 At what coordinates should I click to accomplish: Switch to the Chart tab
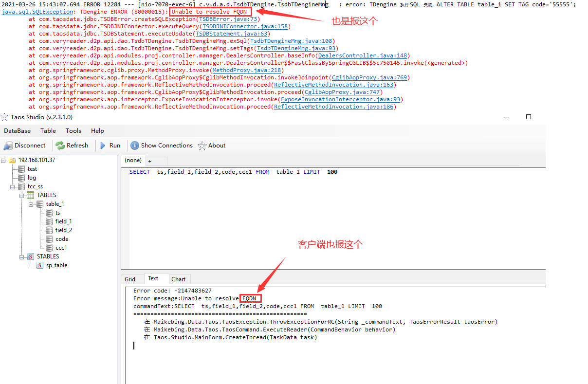point(179,279)
